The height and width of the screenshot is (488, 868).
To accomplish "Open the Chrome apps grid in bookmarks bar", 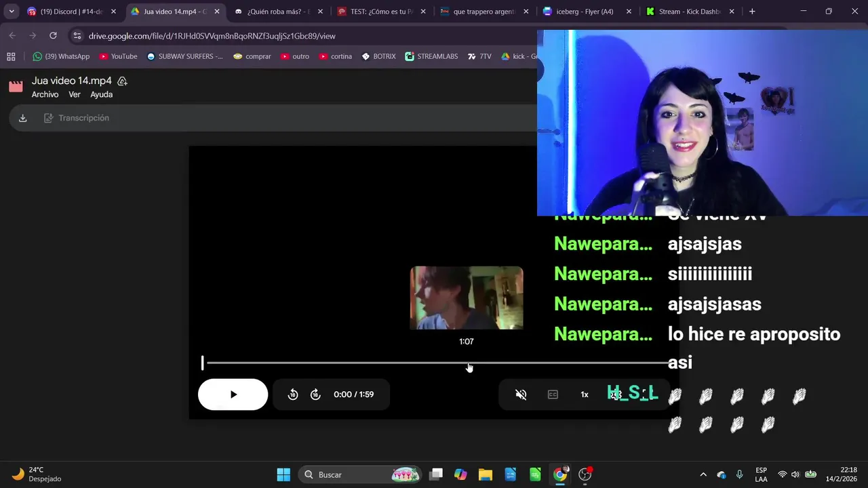I will (x=11, y=56).
